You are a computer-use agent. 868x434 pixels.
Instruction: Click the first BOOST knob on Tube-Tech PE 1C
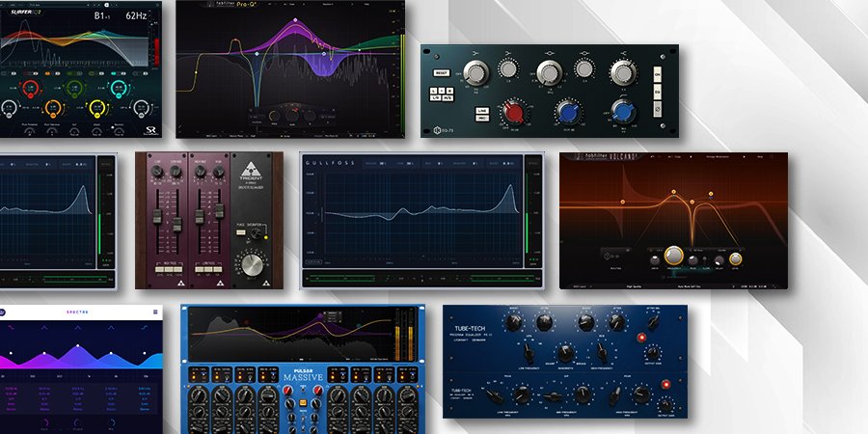pos(514,322)
